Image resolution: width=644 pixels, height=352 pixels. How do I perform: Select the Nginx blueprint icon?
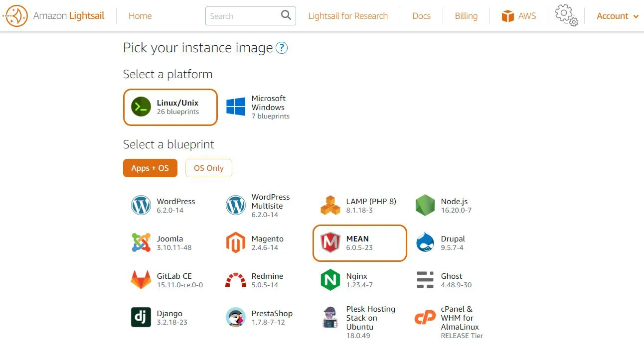[330, 280]
